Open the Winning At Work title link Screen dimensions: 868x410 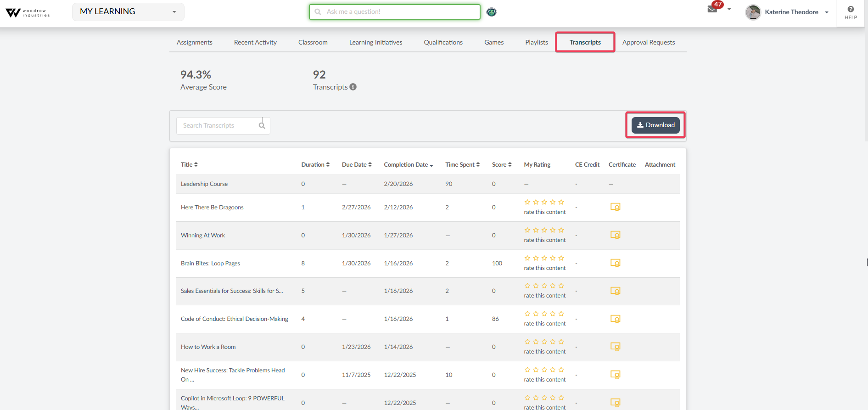pos(203,235)
